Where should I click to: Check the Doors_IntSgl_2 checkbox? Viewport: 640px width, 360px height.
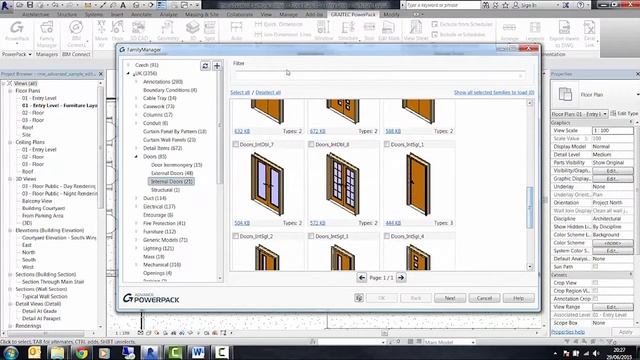pos(236,236)
